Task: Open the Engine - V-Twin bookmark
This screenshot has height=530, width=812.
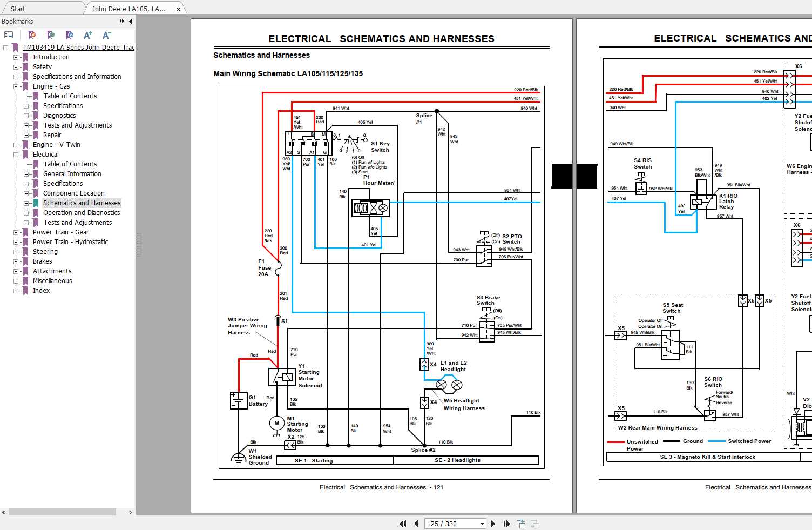Action: point(56,145)
